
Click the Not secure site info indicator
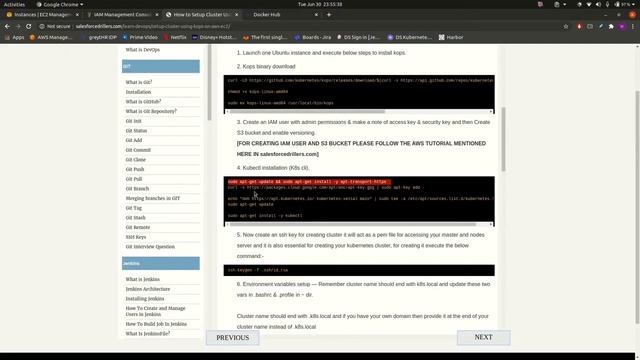pyautogui.click(x=55, y=26)
